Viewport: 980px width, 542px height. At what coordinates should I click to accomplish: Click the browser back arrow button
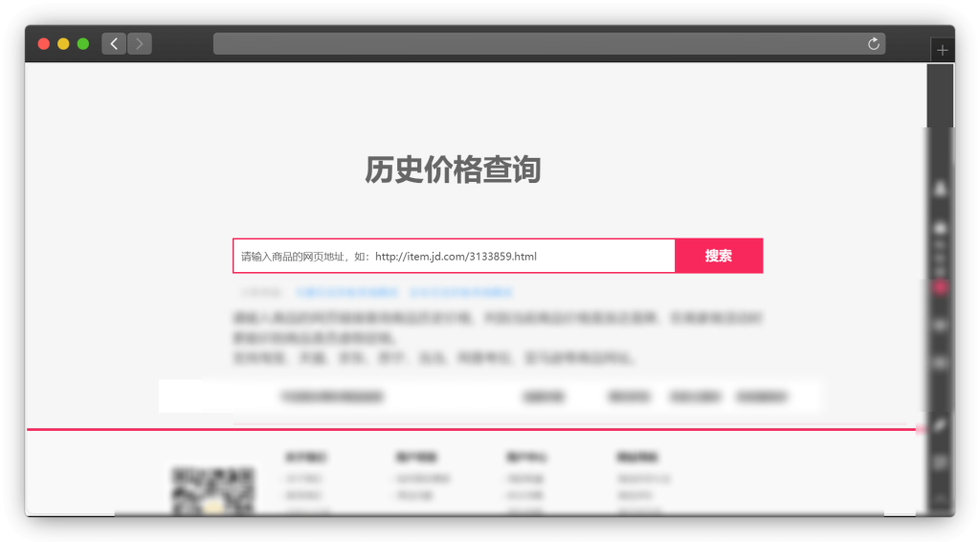pos(114,44)
